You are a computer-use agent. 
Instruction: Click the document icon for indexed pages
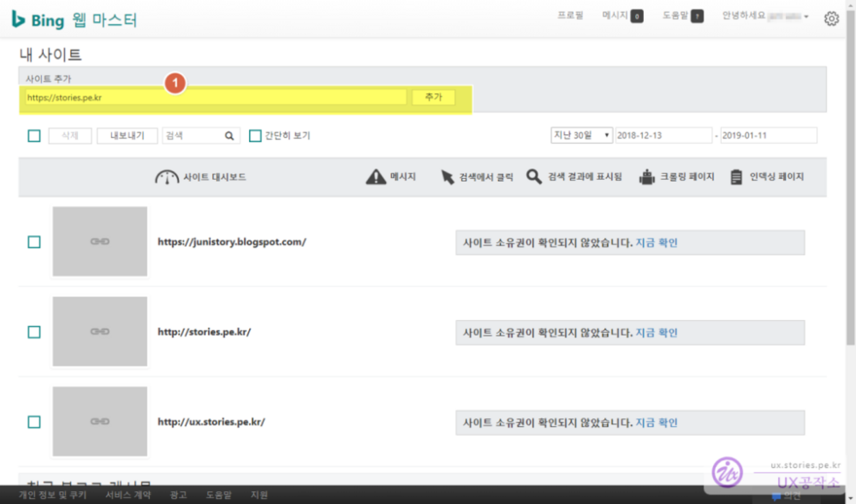point(736,177)
